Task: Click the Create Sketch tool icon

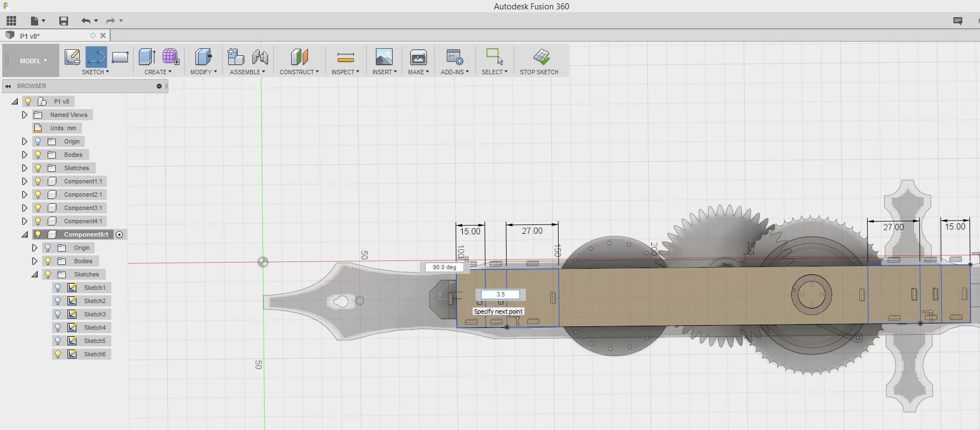Action: point(72,57)
